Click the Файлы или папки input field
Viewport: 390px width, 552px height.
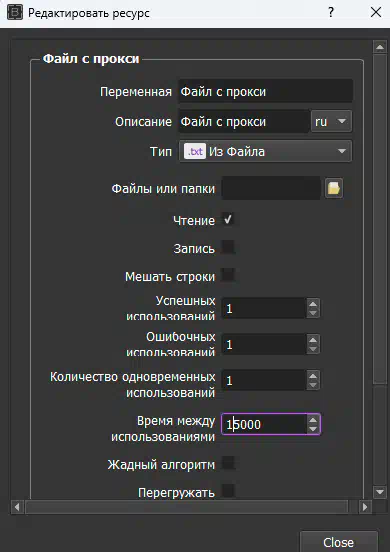point(271,188)
